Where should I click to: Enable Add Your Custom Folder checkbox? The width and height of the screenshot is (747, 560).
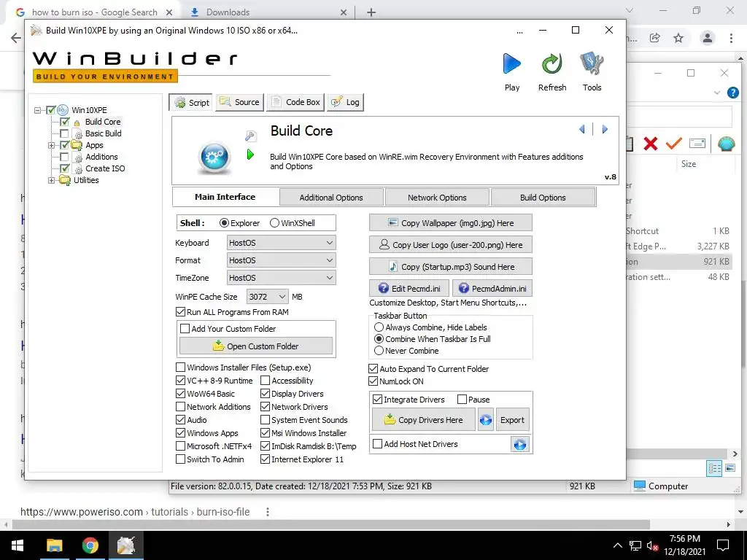click(x=185, y=329)
